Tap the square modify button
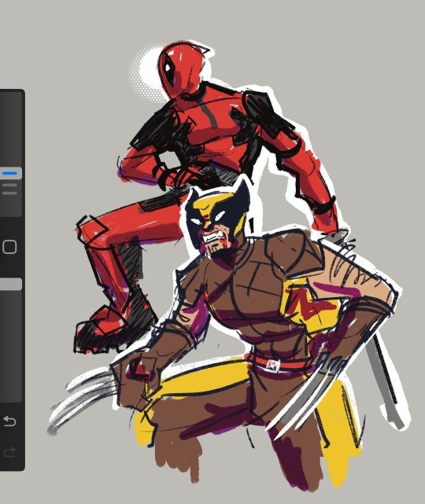This screenshot has height=504, width=425. coord(9,247)
